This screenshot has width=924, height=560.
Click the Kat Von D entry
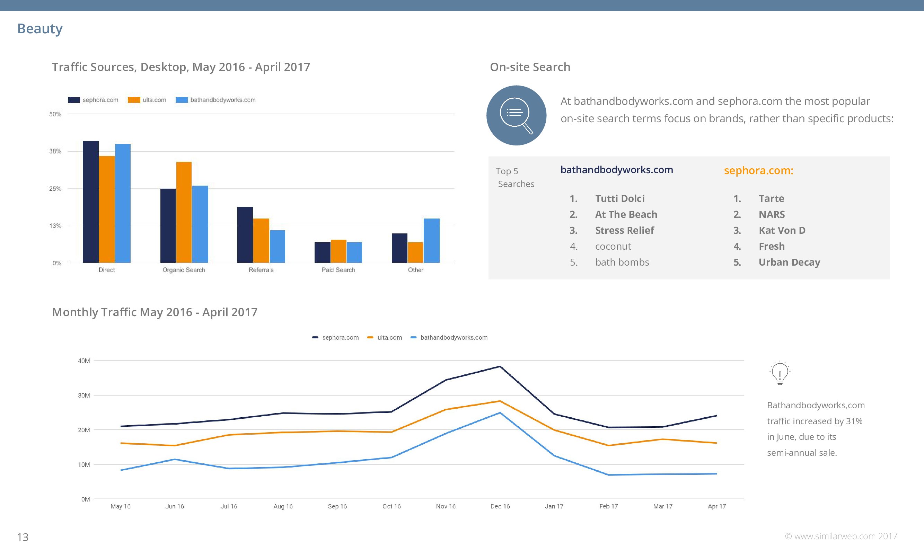(x=782, y=230)
